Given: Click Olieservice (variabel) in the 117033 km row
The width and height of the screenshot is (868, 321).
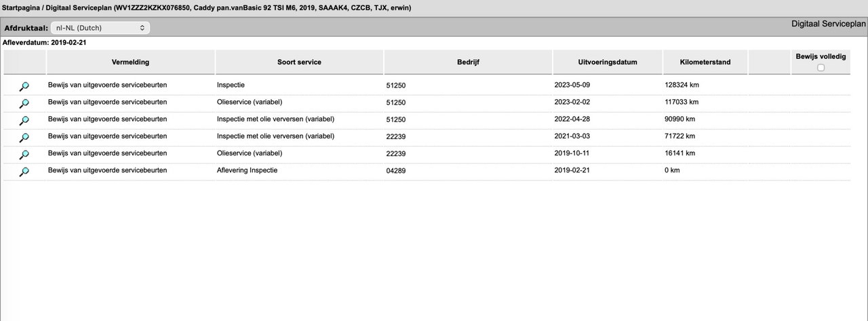Looking at the screenshot, I should [250, 102].
